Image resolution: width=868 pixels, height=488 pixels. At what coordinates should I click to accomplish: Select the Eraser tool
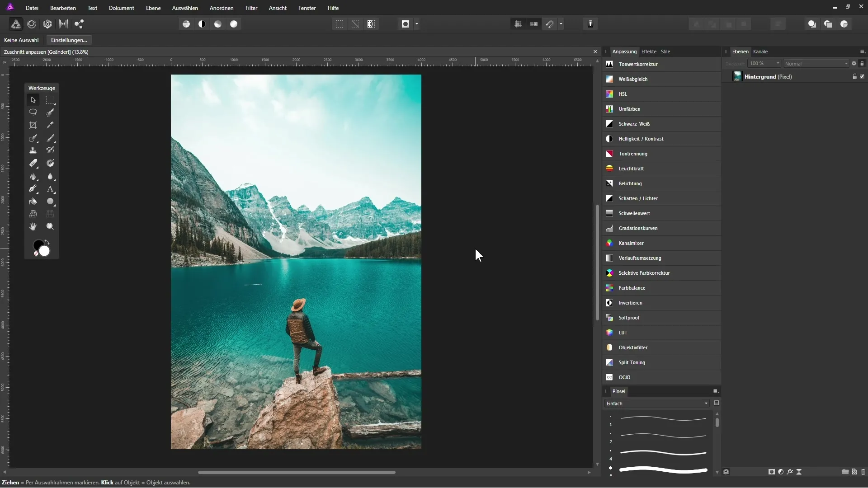coord(33,163)
